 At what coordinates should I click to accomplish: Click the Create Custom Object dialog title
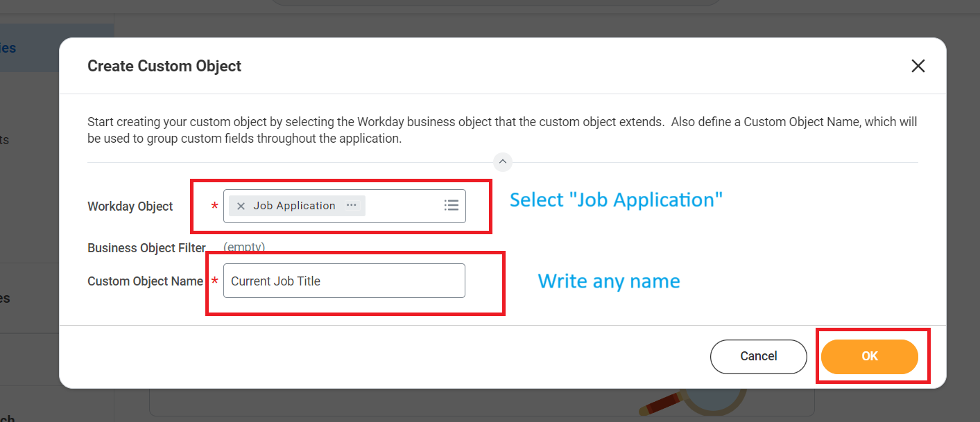tap(164, 65)
